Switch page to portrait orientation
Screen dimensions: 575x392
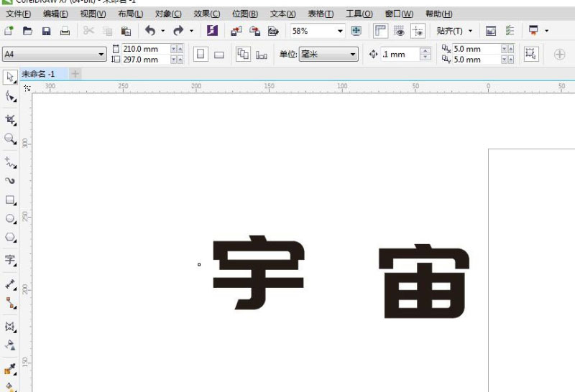201,55
